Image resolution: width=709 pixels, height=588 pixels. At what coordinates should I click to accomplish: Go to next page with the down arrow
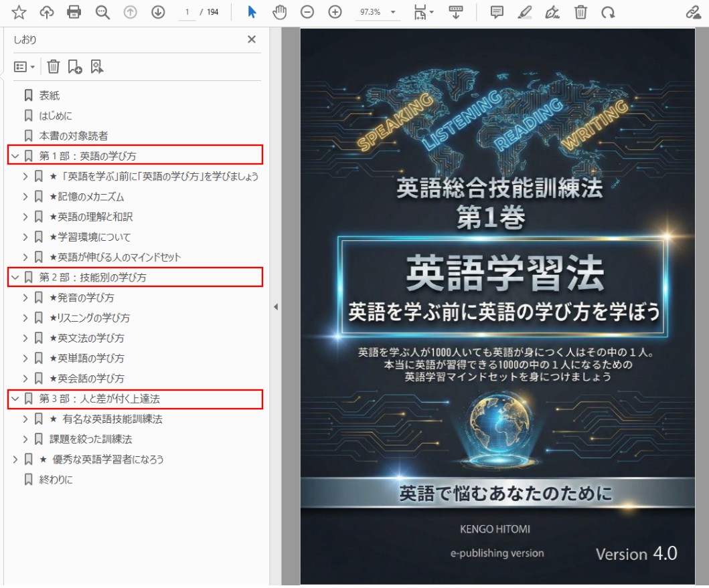[x=158, y=12]
